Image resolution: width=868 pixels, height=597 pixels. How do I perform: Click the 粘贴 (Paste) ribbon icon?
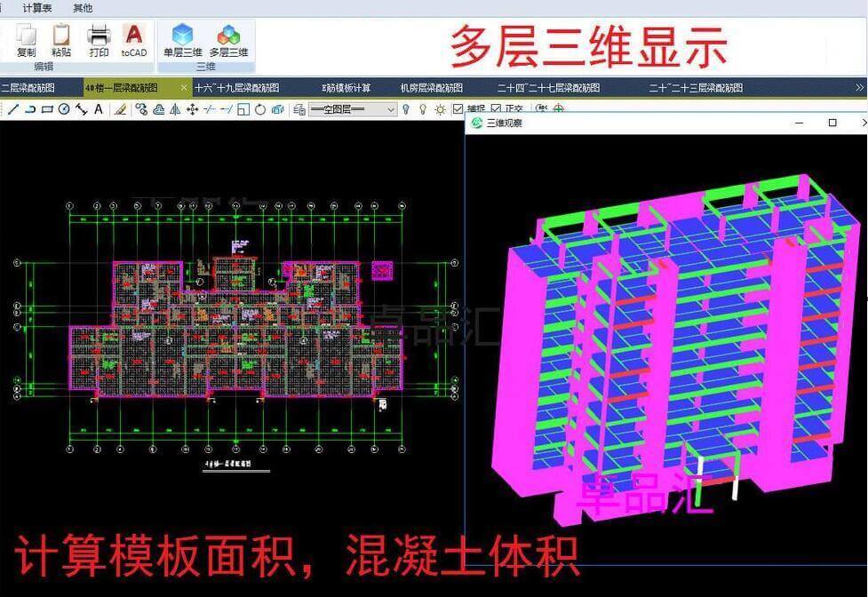pyautogui.click(x=61, y=39)
